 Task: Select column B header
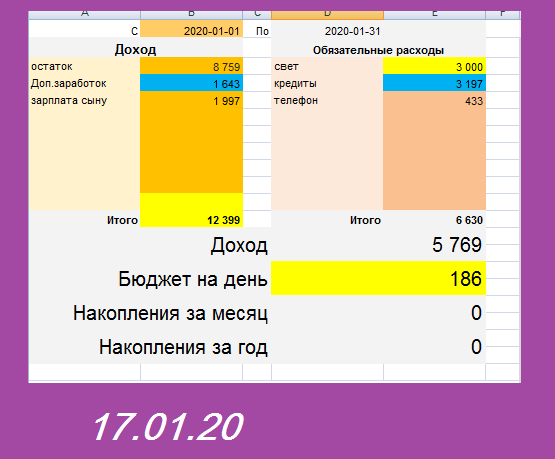(x=191, y=15)
